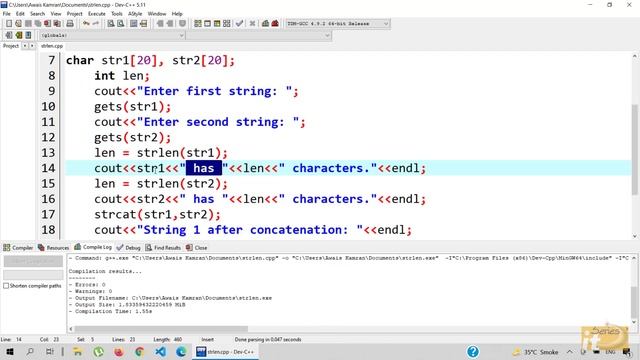Screen dimensions: 640x360
Task: Start debugging with the checkmark icon
Action: 239,24
